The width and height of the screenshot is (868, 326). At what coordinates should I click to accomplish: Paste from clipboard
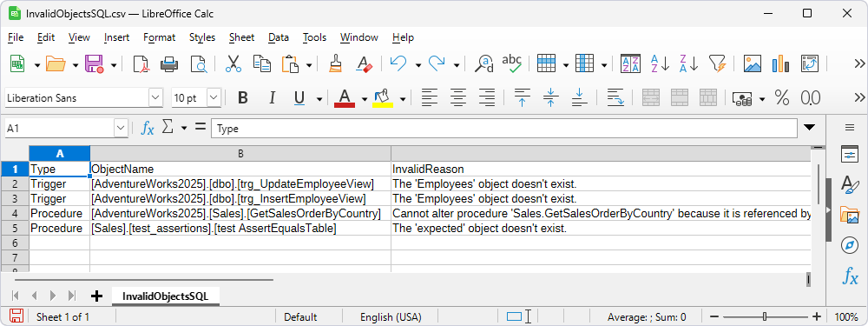coord(291,63)
